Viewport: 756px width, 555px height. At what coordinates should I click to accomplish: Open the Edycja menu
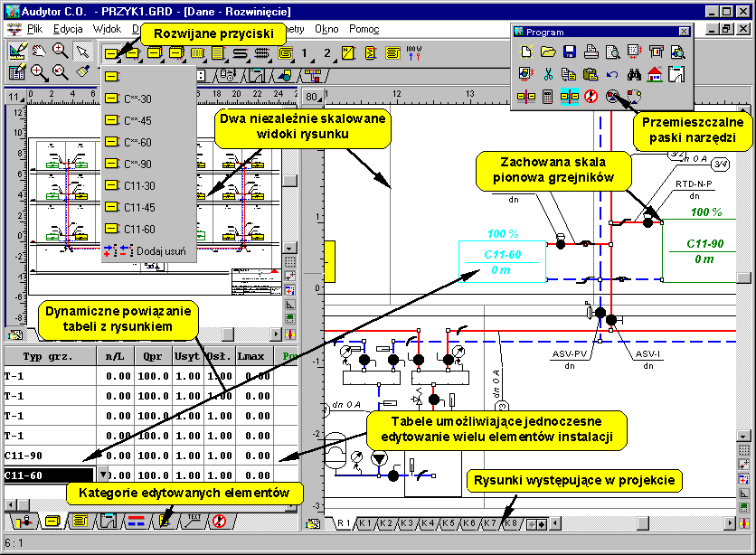coord(67,29)
